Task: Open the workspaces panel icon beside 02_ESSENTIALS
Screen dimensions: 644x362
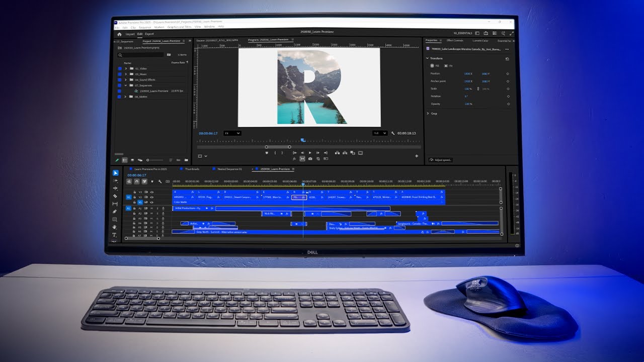Action: 477,34
